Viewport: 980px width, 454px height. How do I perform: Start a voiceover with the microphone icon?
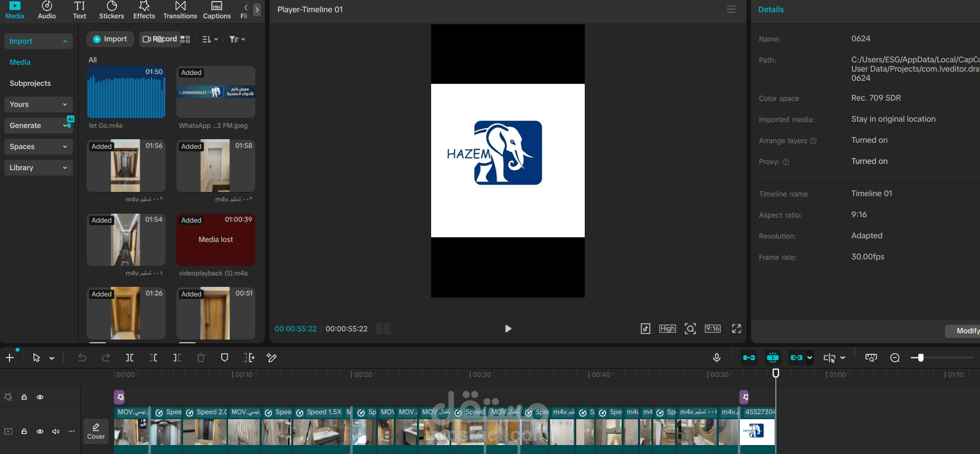coord(717,358)
